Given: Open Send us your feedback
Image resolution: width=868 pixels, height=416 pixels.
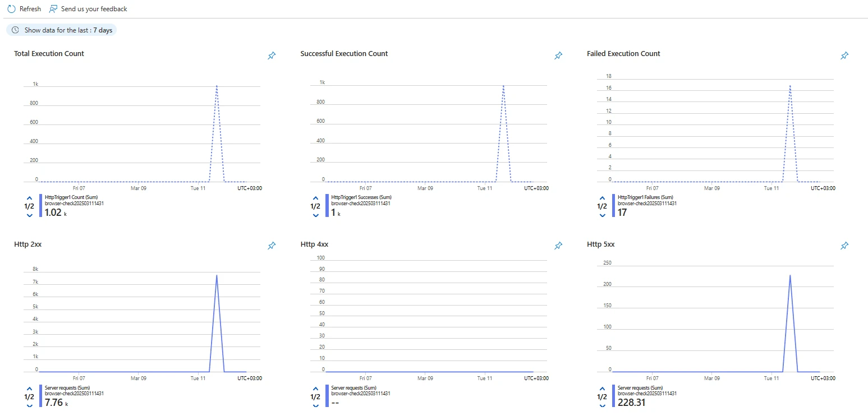Looking at the screenshot, I should click(88, 9).
